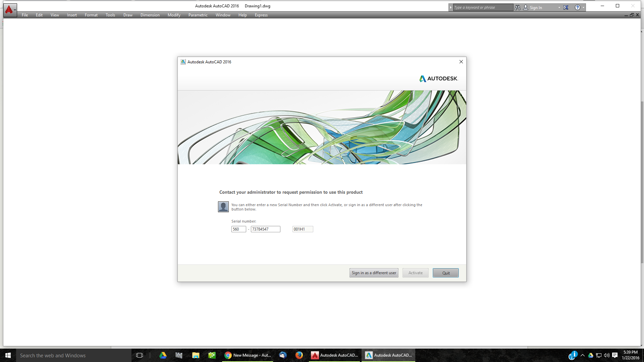Click the Search magnifier icon in toolbar

coord(518,7)
